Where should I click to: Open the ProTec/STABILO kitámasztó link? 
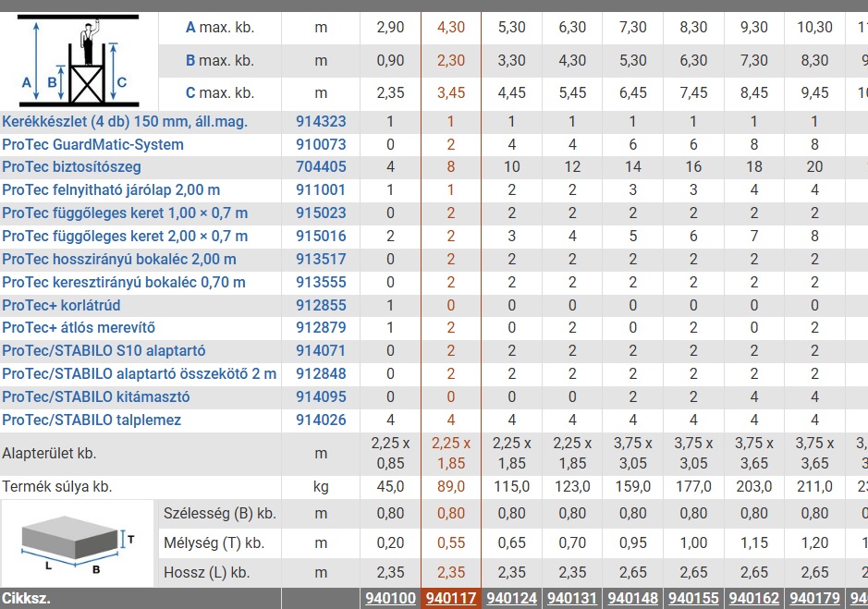click(x=96, y=397)
